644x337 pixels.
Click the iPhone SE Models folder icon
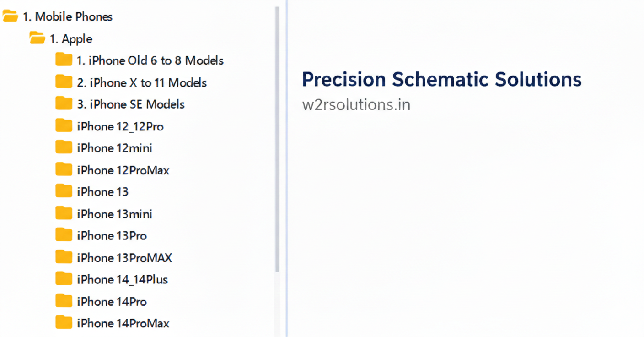point(64,104)
